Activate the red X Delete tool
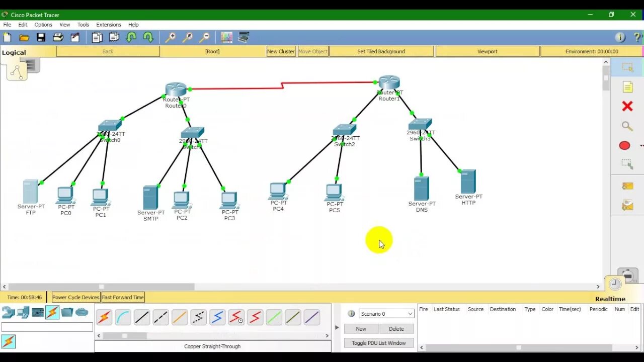 627,106
